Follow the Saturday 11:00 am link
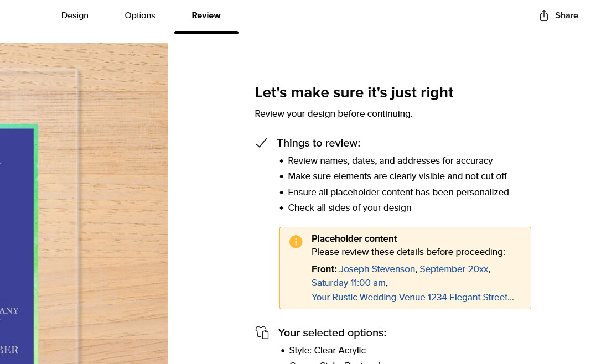This screenshot has width=596, height=364. click(x=349, y=283)
